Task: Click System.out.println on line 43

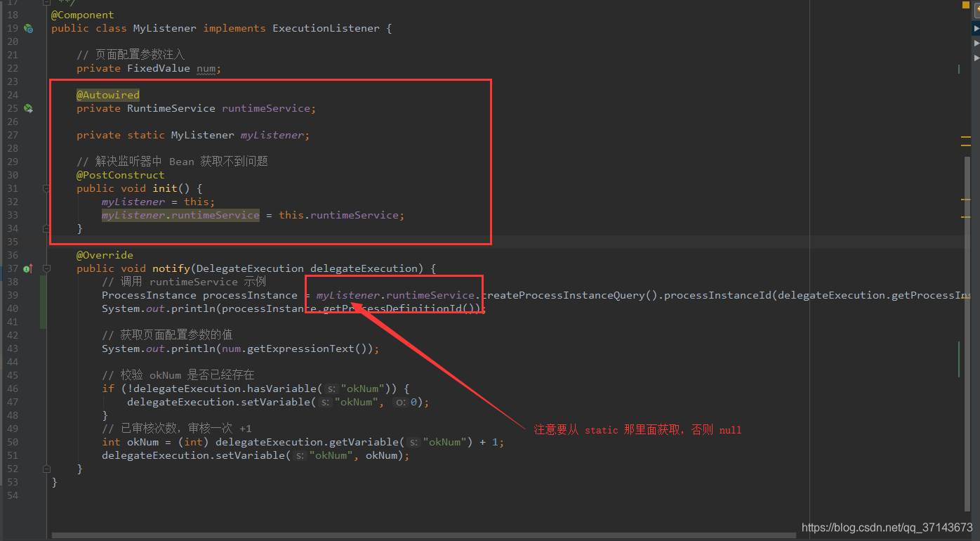Action: [159, 348]
